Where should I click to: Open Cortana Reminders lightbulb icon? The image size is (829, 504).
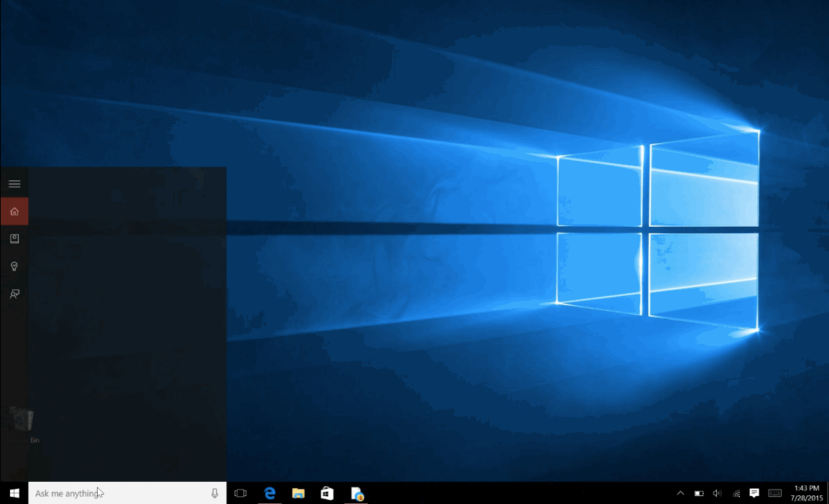coord(14,266)
